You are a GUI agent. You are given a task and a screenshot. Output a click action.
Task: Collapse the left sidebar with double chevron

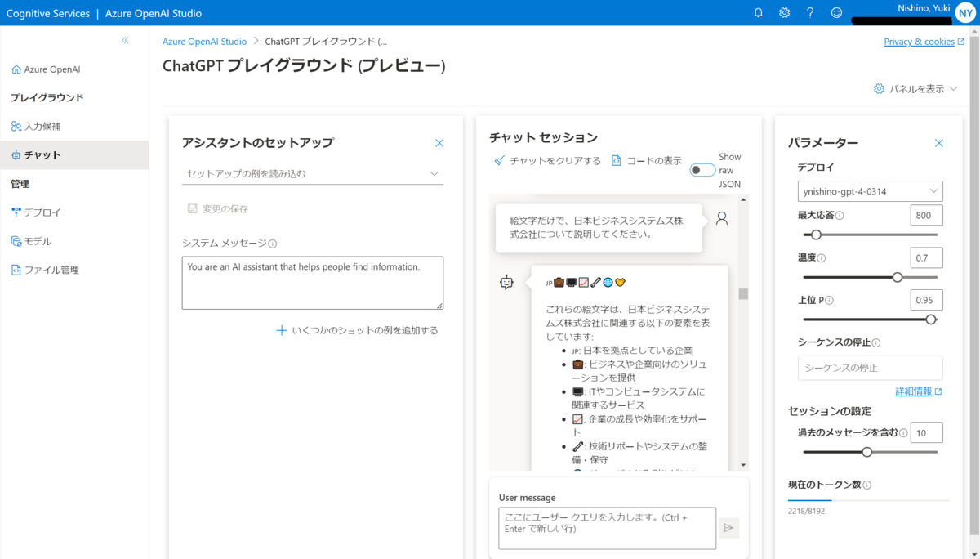coord(125,40)
